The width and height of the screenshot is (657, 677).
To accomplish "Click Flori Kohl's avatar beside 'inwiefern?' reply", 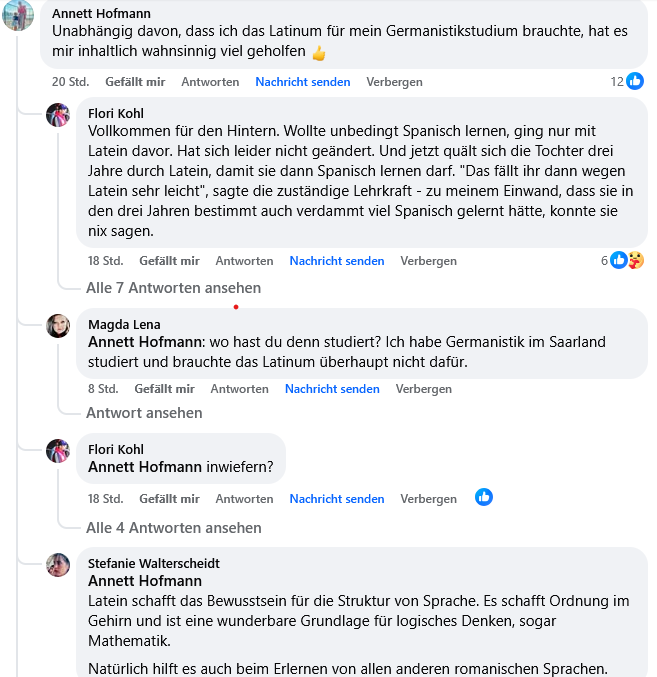I will (58, 450).
